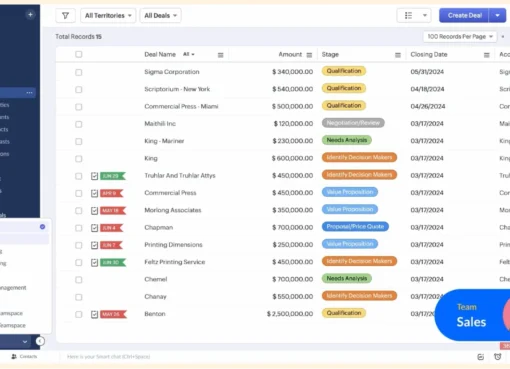Open sidebar three-dots options menu
Viewport: 510px width, 369px height.
(29, 93)
